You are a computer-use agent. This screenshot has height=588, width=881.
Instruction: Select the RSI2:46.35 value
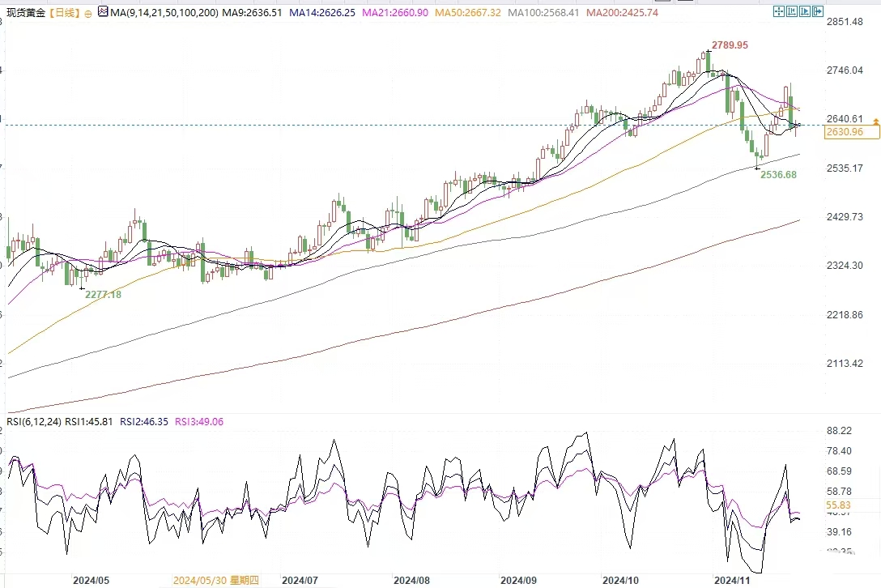144,422
